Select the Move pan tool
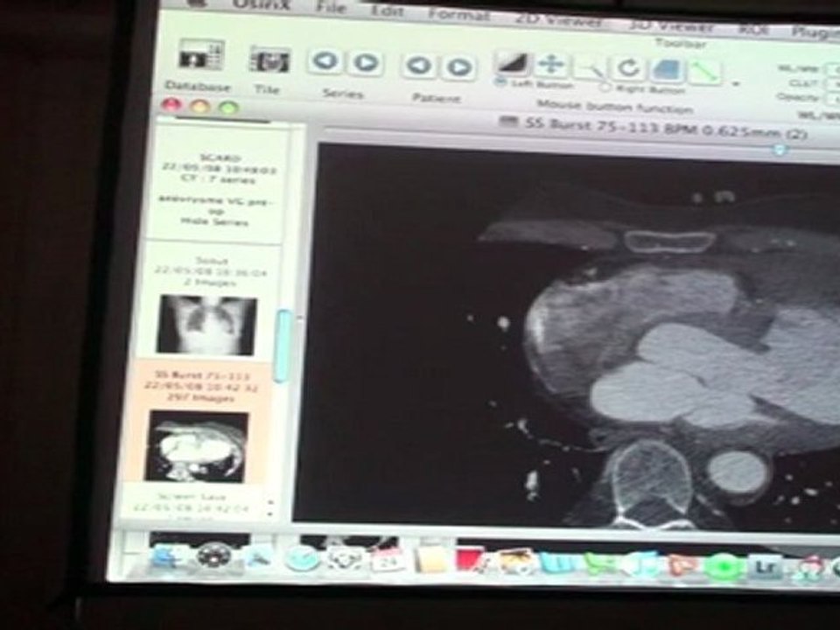840x630 pixels. pyautogui.click(x=552, y=66)
